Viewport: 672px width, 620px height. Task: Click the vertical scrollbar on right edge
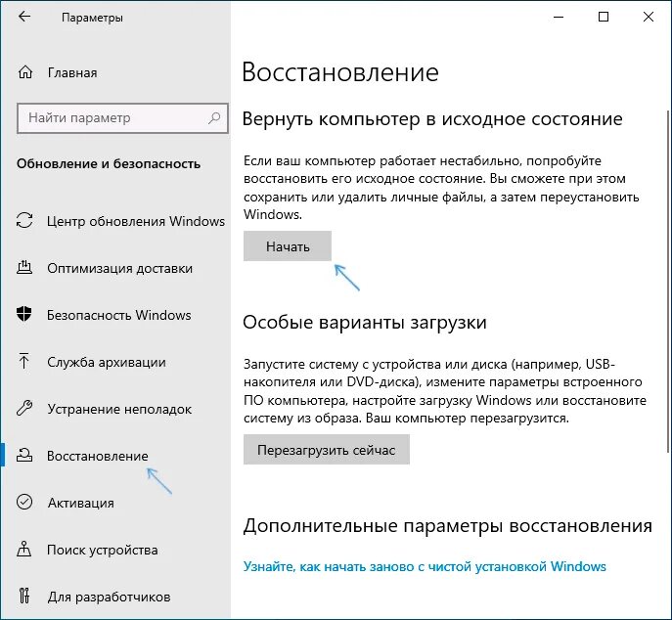(x=668, y=281)
